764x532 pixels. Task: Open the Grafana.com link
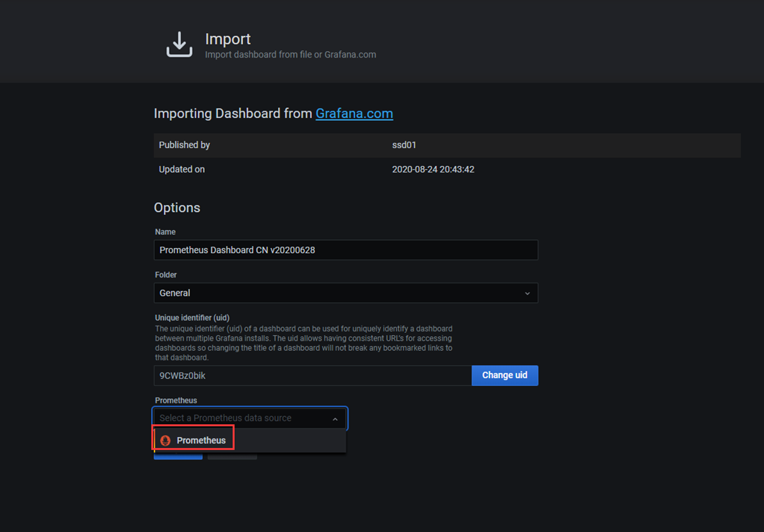[x=354, y=114]
